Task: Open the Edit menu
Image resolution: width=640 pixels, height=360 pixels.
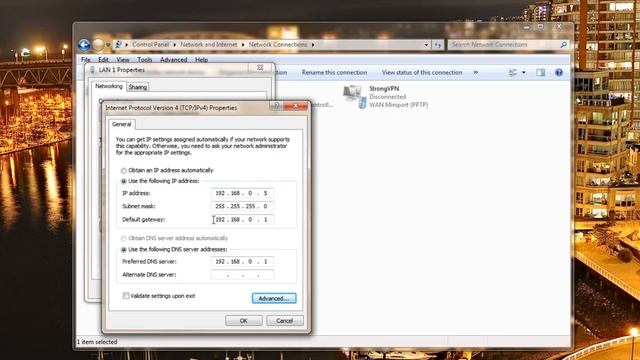Action: 103,60
